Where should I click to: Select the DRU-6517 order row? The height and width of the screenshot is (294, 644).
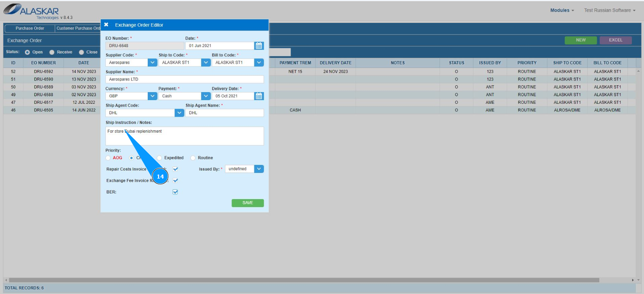tap(320, 103)
